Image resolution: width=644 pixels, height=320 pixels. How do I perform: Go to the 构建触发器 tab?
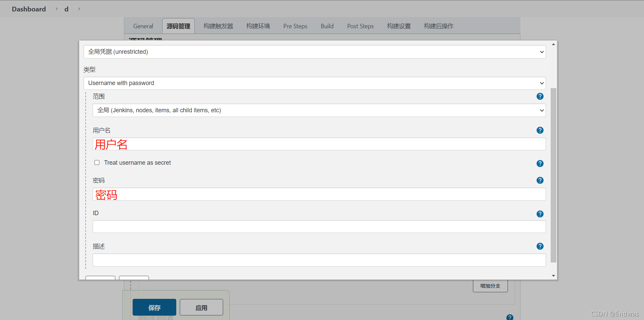click(218, 26)
